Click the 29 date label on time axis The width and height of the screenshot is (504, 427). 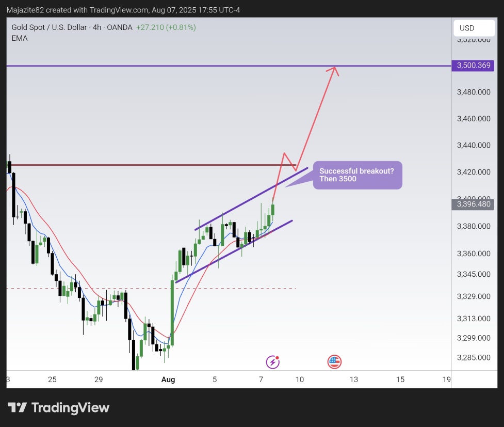(99, 379)
